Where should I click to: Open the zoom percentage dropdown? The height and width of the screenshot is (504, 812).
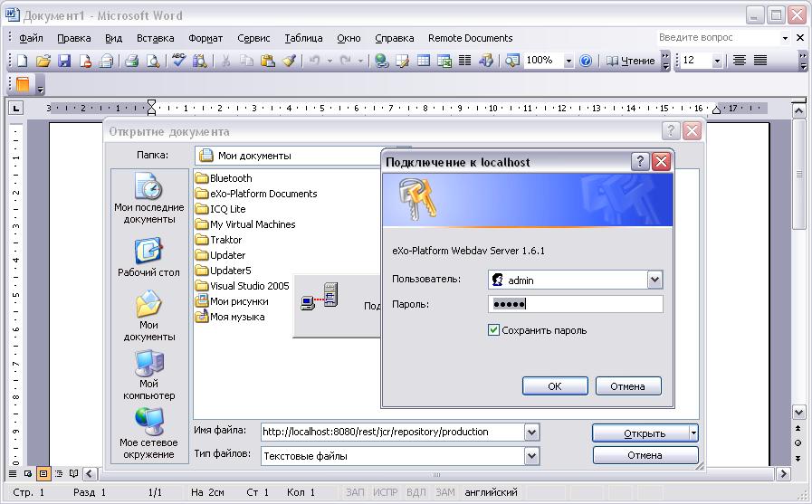[x=568, y=61]
